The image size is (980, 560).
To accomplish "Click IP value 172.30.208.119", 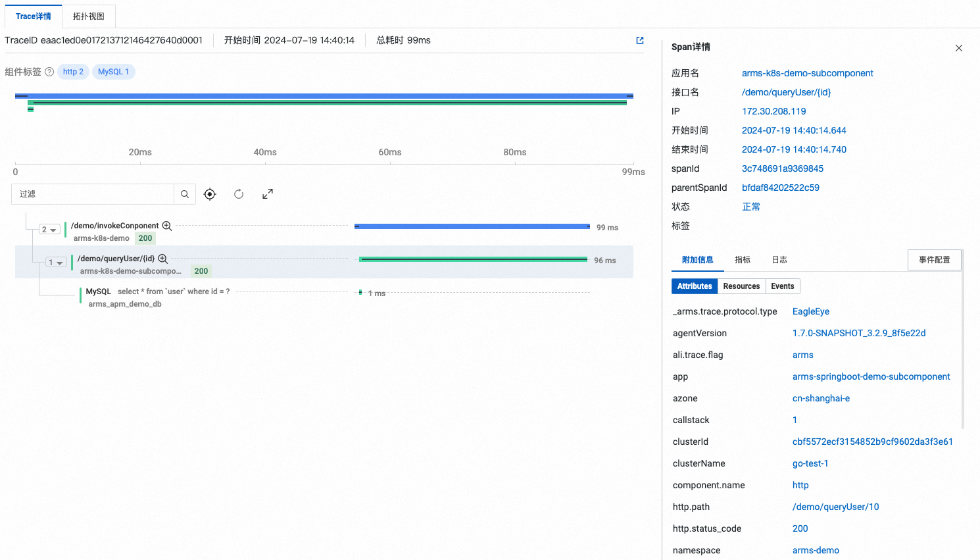I will (773, 111).
